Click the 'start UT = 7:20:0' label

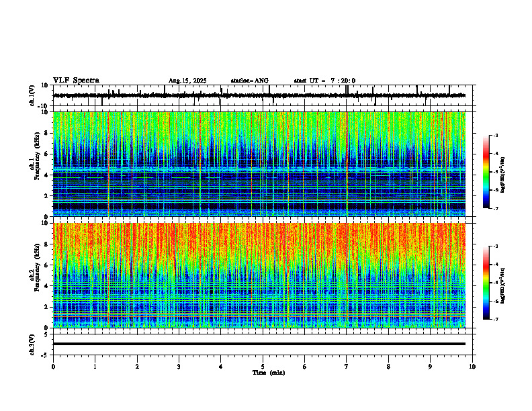pos(324,81)
